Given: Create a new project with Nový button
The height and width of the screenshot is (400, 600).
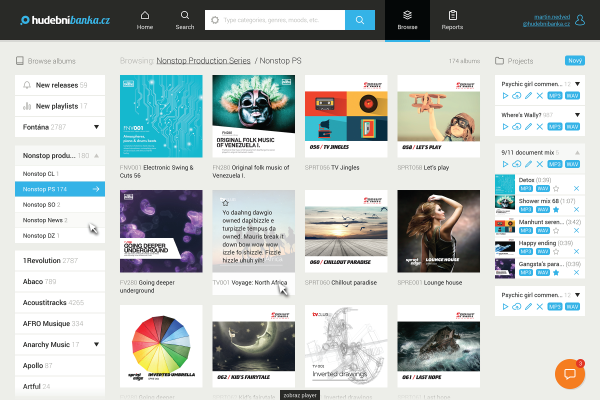Looking at the screenshot, I should [x=575, y=60].
